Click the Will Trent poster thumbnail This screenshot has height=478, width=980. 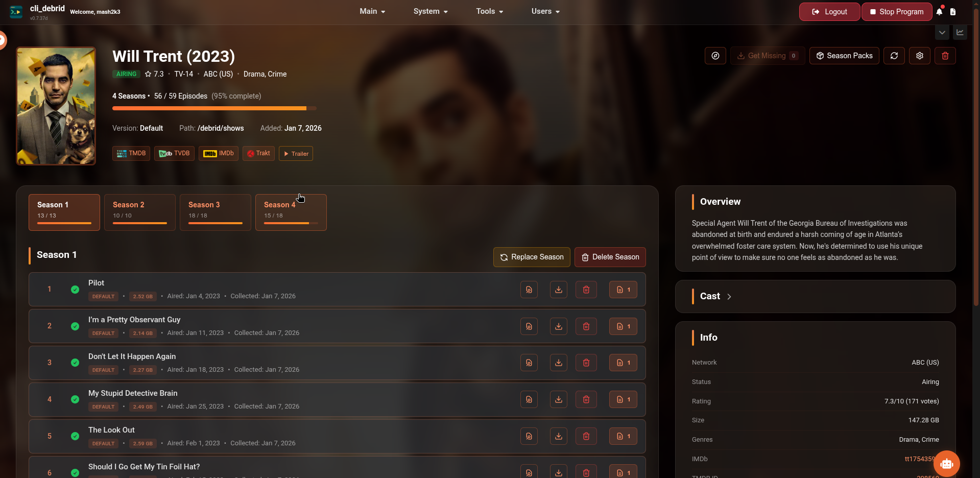tap(56, 106)
